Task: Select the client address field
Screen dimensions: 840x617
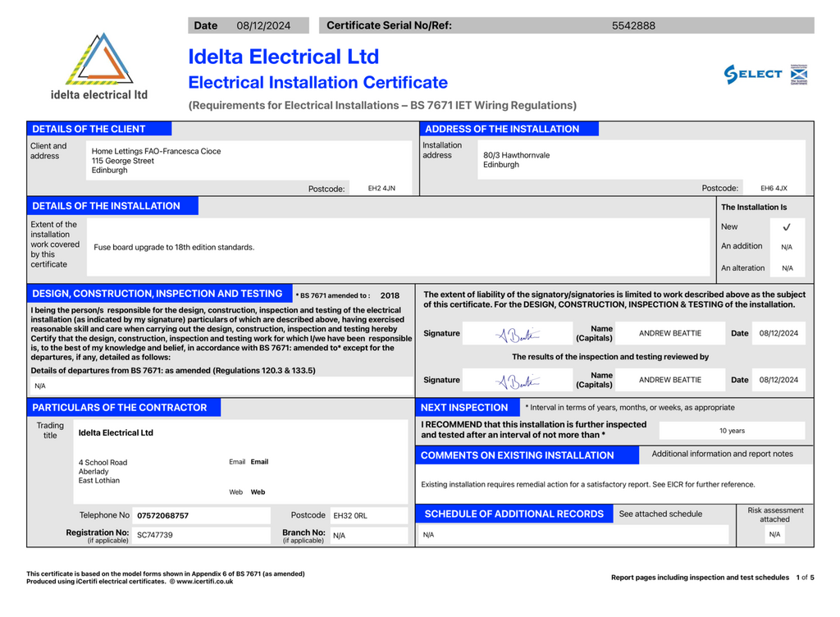Action: click(249, 161)
